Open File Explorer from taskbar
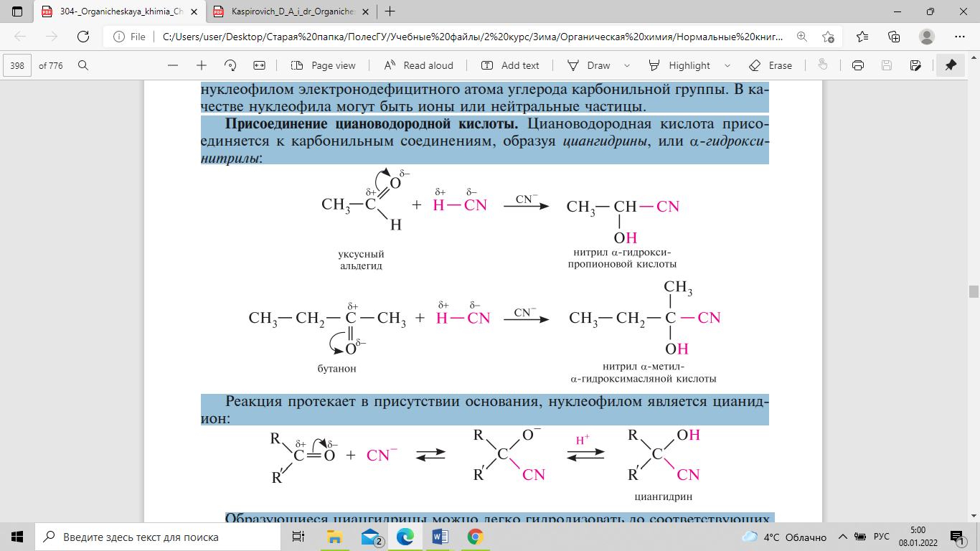The image size is (980, 551). [335, 537]
